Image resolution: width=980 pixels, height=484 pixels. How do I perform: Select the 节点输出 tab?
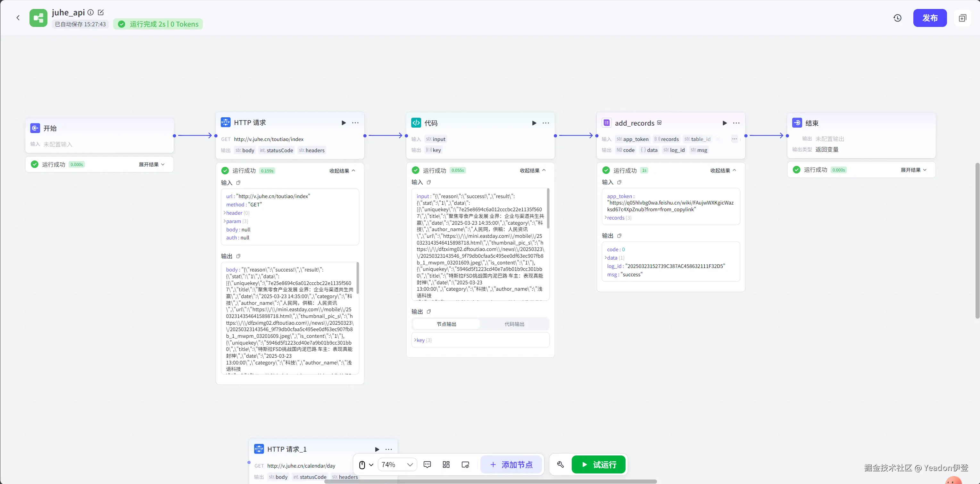coord(446,324)
